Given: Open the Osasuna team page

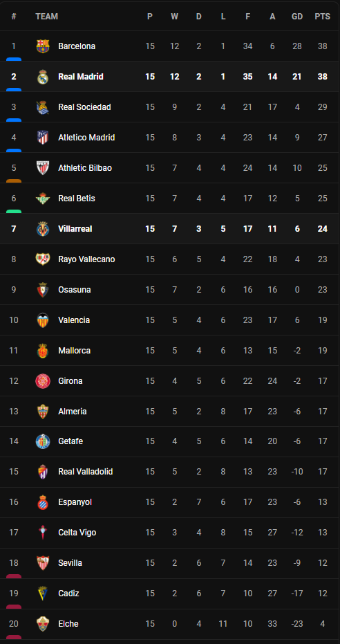Looking at the screenshot, I should pos(75,290).
